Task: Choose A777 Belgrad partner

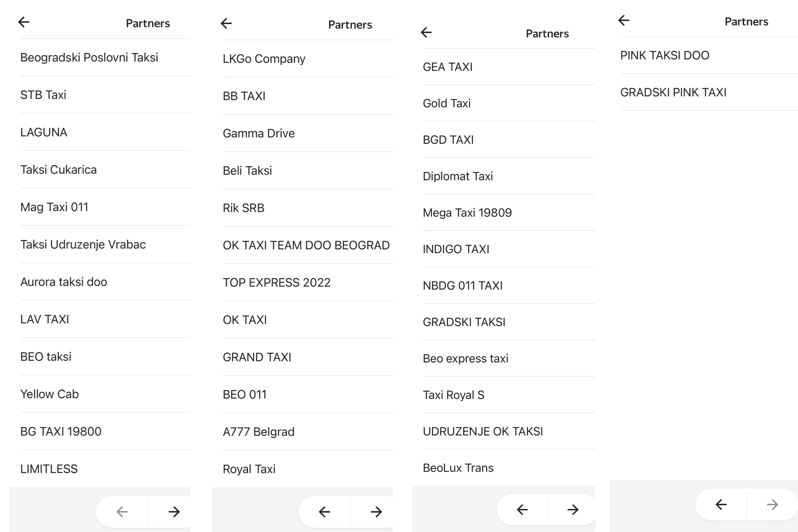Action: (259, 432)
